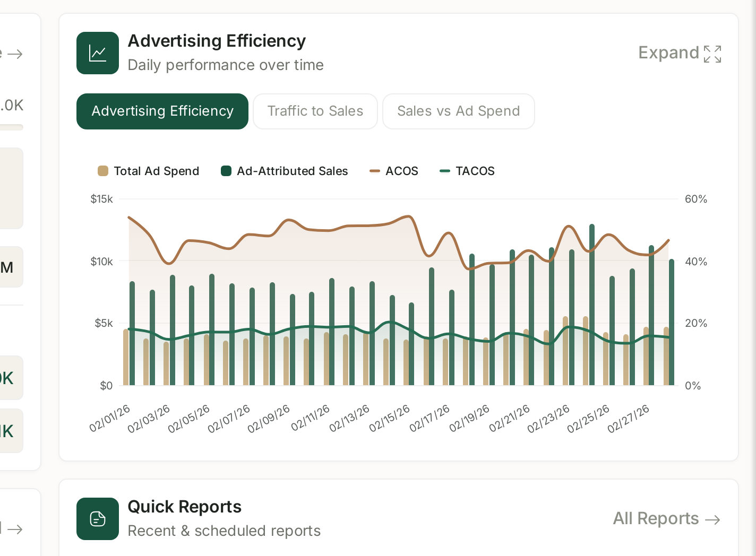Expand the Advertising Efficiency chart
756x556 pixels.
tap(680, 53)
